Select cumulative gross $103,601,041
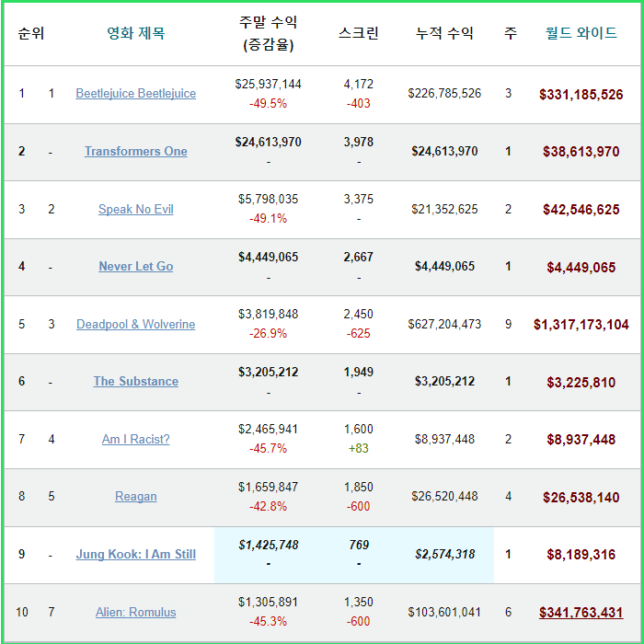The image size is (644, 644). tap(444, 612)
